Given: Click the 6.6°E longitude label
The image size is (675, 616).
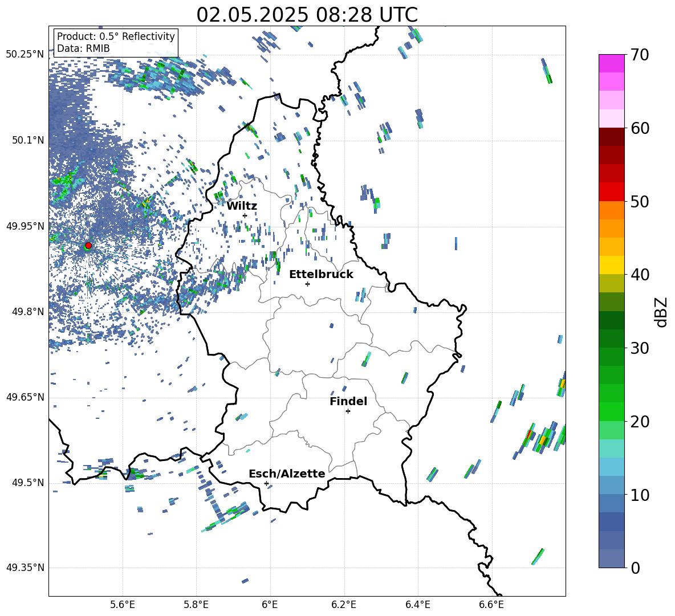Looking at the screenshot, I should tap(491, 605).
